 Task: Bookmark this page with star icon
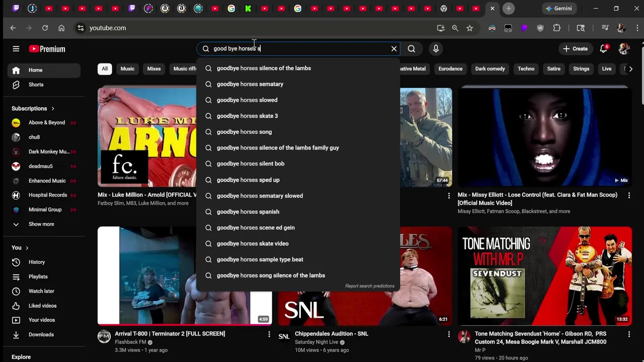(x=469, y=28)
